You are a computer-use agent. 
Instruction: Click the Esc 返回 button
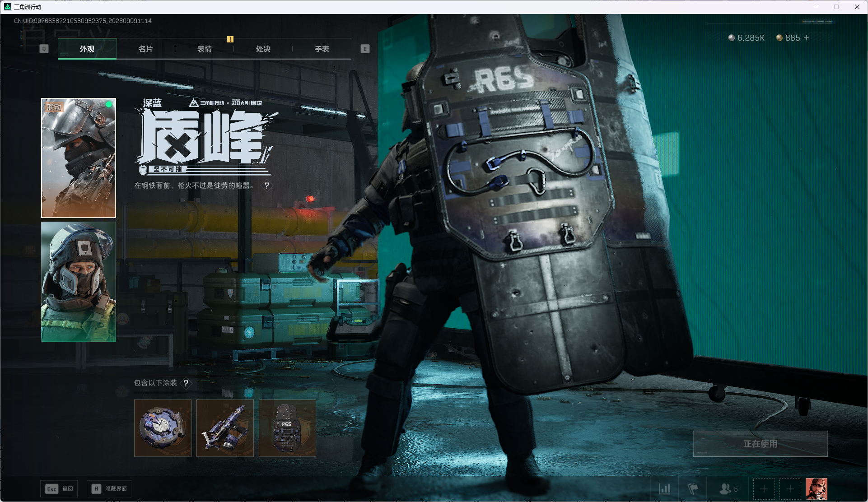coord(59,489)
